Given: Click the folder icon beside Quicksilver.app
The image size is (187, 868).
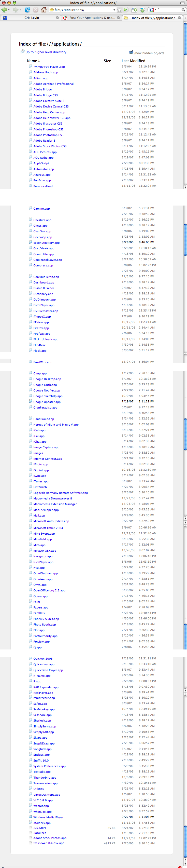Looking at the screenshot, I should coord(30,664).
